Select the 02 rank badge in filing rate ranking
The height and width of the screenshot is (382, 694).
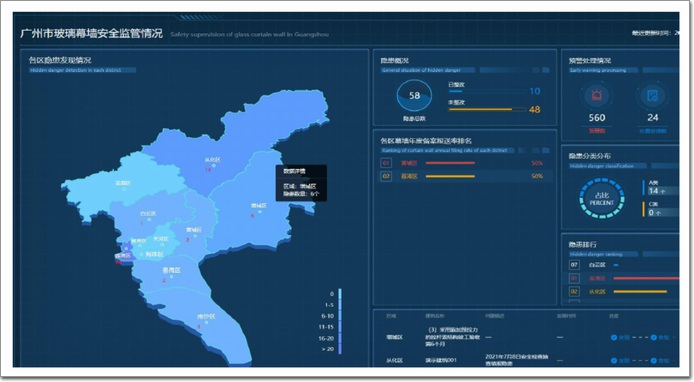(386, 176)
